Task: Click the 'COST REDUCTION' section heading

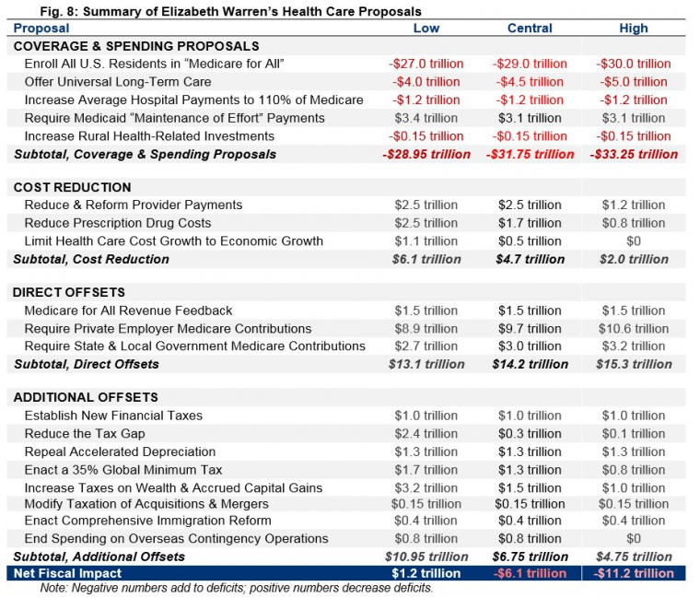Action: click(73, 187)
